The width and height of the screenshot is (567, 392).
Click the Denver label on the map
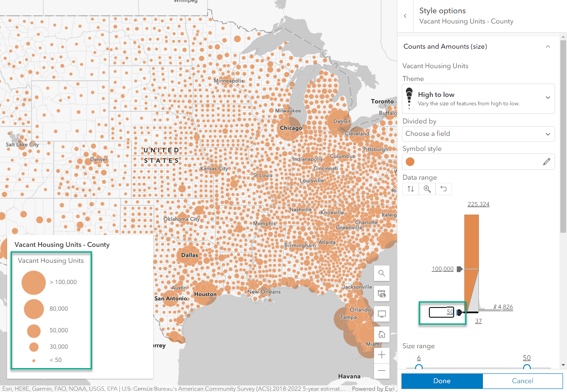99,159
